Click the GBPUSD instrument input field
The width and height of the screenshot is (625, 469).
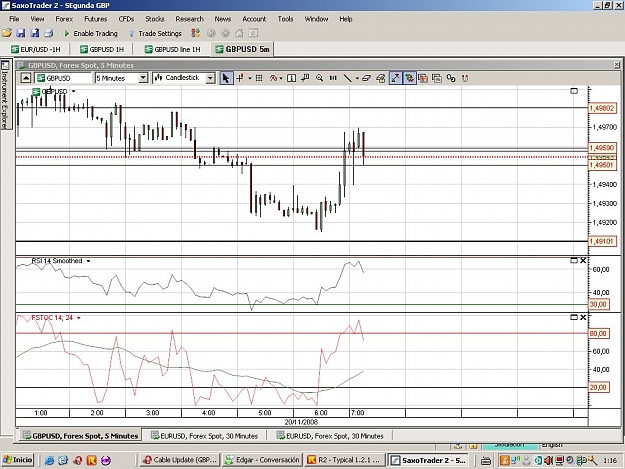[x=63, y=78]
